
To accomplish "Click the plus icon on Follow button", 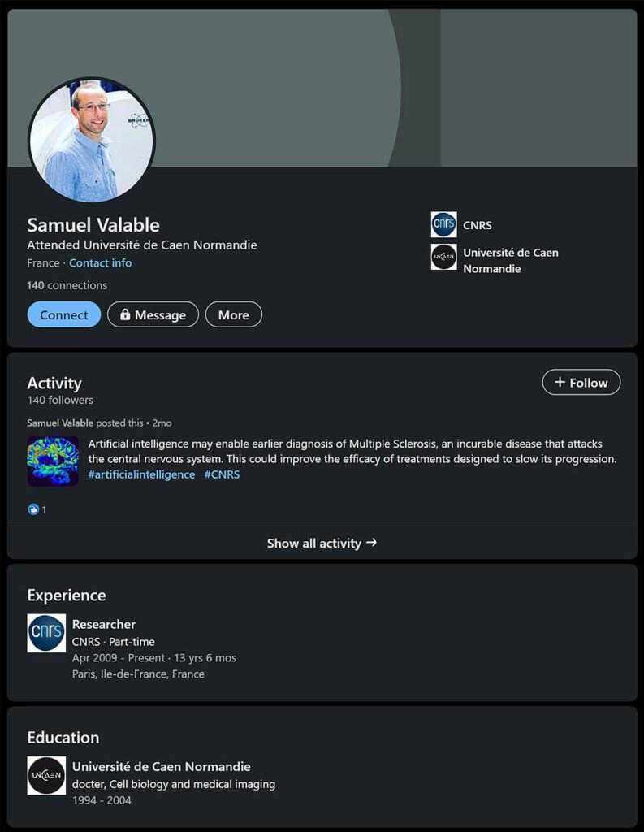I will coord(560,382).
